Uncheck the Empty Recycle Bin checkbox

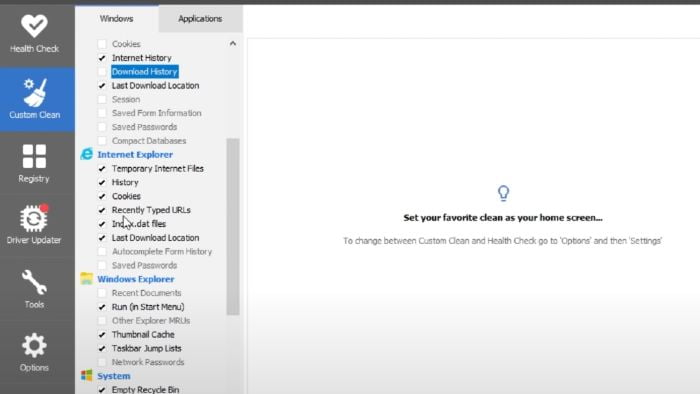click(102, 390)
